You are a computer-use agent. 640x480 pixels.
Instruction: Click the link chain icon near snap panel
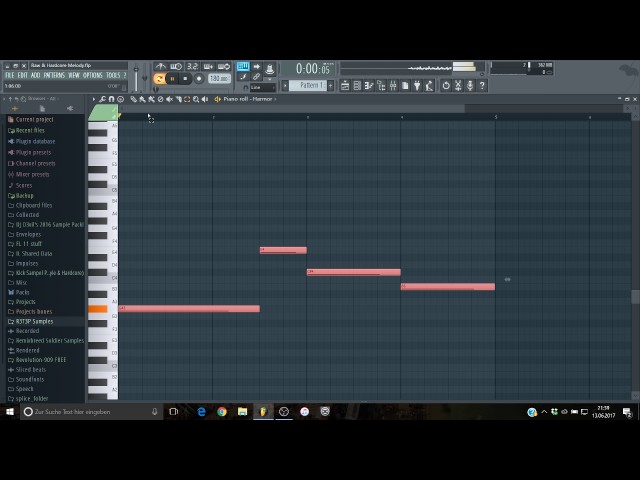(256, 77)
